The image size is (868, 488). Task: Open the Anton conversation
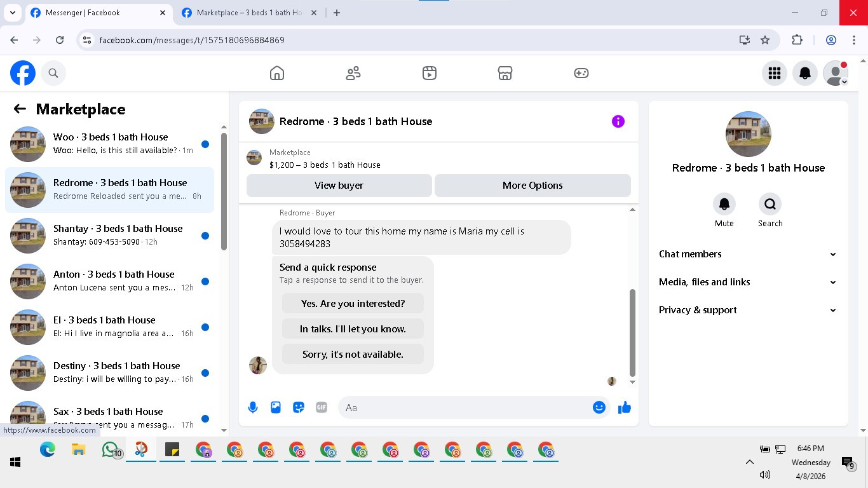click(109, 281)
